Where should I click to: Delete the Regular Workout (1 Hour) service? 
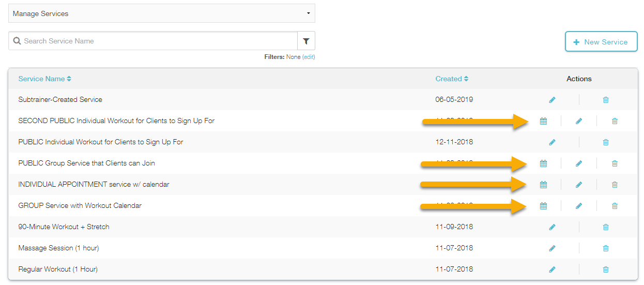[x=606, y=269]
